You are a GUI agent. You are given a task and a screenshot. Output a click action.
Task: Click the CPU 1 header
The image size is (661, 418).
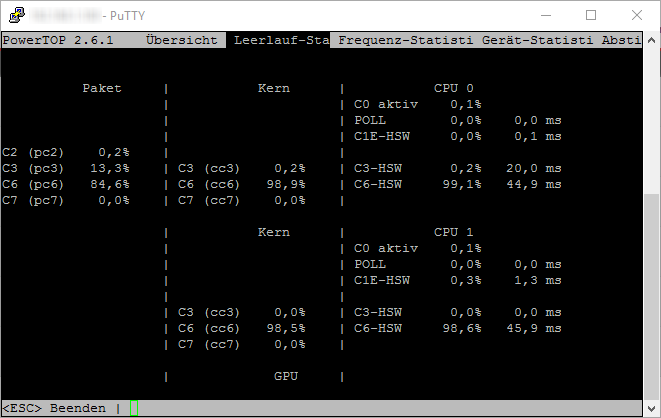[x=454, y=232]
